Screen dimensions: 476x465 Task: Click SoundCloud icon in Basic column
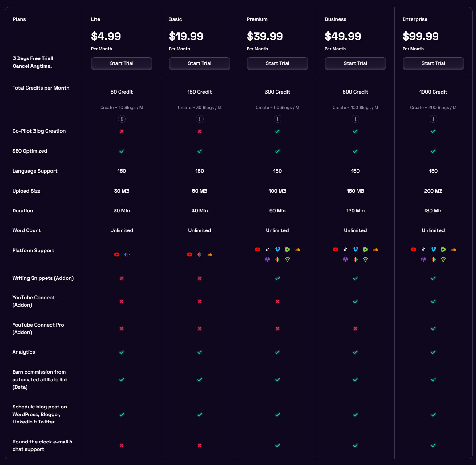click(x=210, y=255)
